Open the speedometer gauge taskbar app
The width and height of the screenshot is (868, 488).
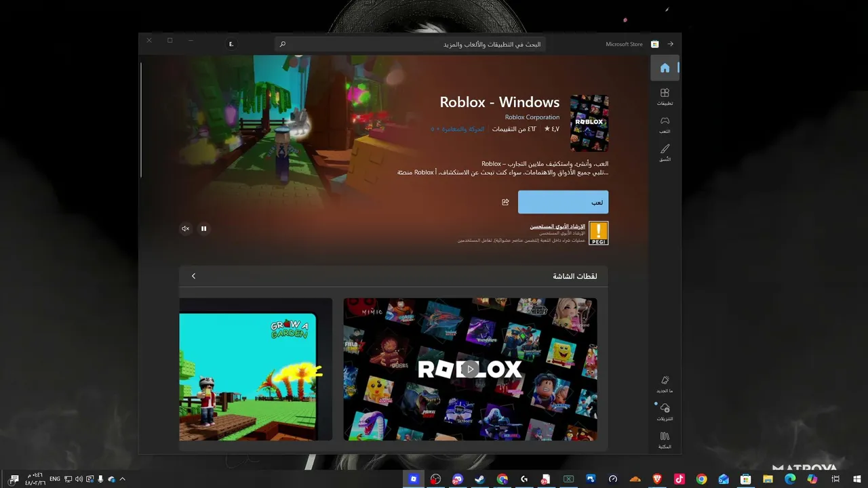click(612, 479)
